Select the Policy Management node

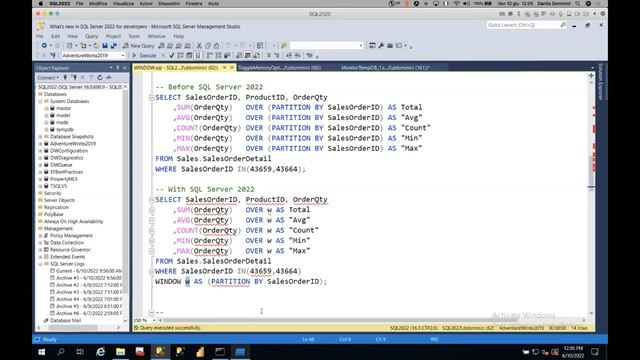(71, 236)
